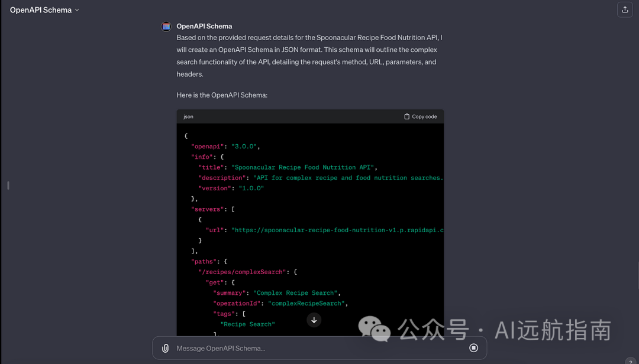Click the "/recipes/complexSearch" path text
Image resolution: width=639 pixels, height=364 pixels.
coord(243,272)
